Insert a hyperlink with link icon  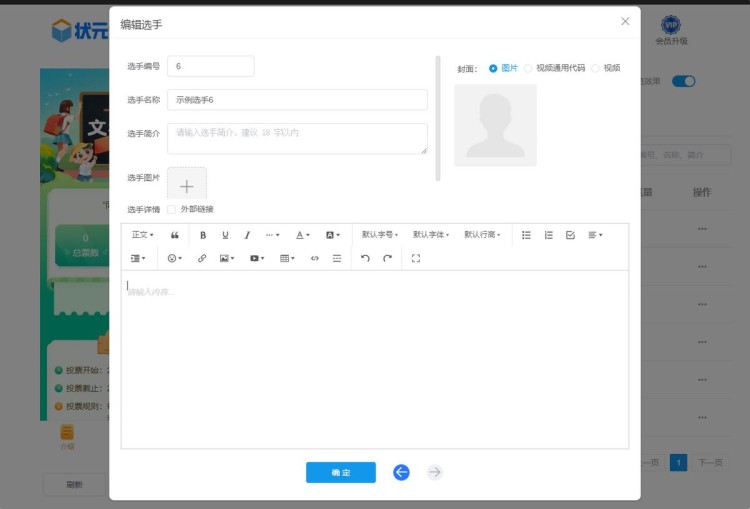click(202, 258)
